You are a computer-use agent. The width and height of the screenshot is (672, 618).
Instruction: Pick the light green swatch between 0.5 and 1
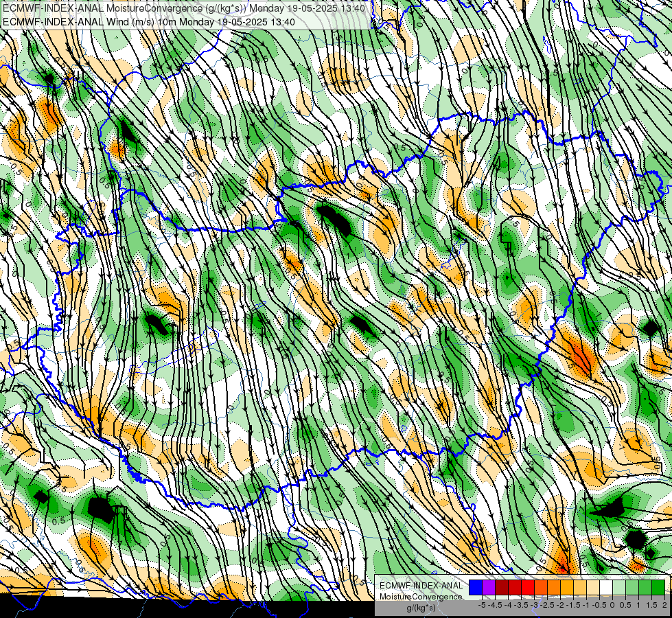tap(632, 588)
